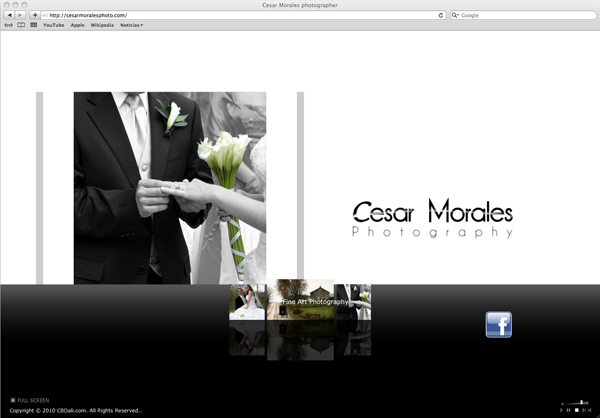Open the Top Sites grid icon
The height and width of the screenshot is (418, 600).
point(33,25)
